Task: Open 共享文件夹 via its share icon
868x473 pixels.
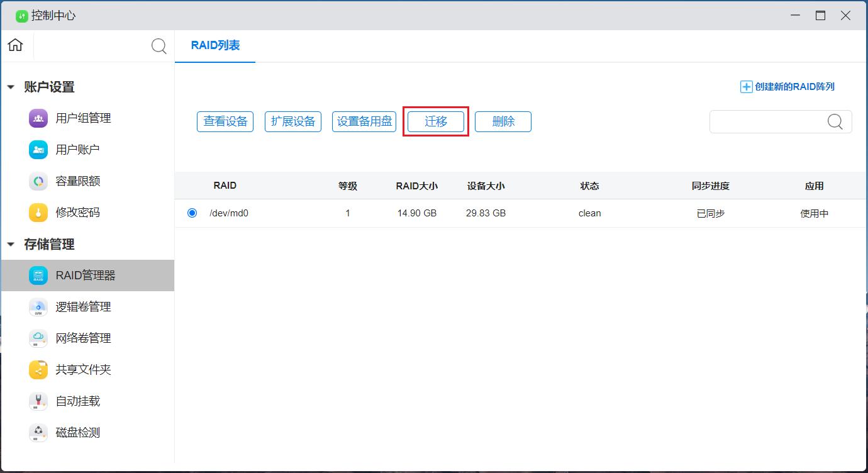Action: [x=38, y=370]
